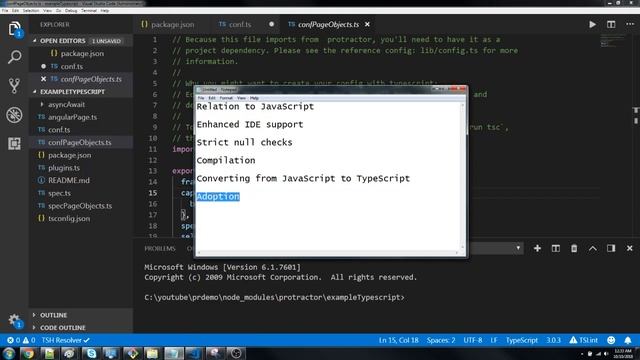Run the file with the play icon
Viewport: 640px width, 360px height.
(x=592, y=24)
